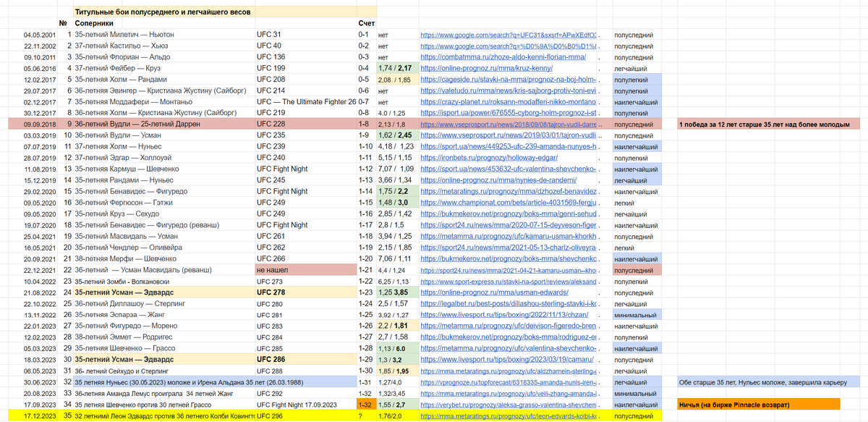Open bukmekerov.net genri-sehud link
868x422 pixels.
pos(508,214)
